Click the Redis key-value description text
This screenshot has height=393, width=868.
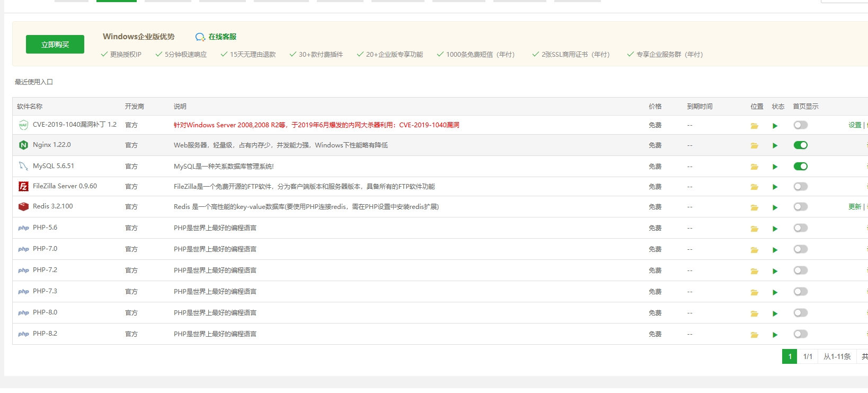(306, 207)
